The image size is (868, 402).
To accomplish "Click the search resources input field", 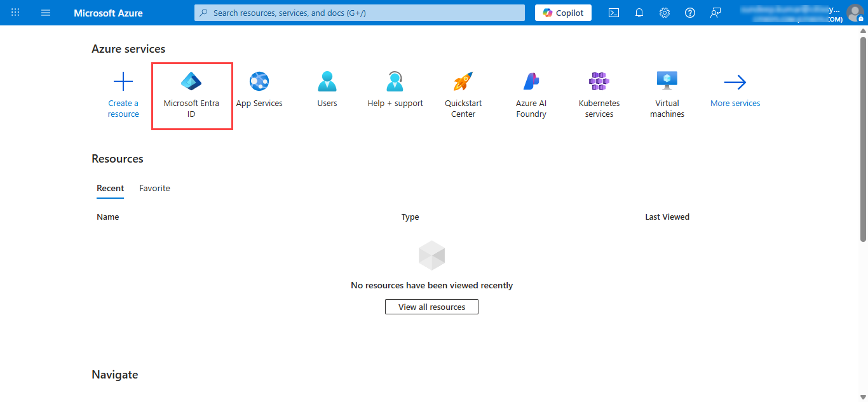I will (360, 13).
